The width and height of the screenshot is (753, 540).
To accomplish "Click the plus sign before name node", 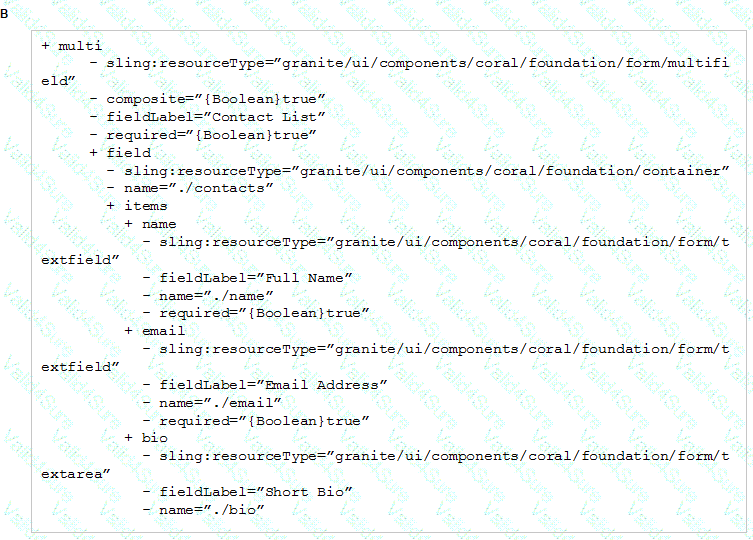I will (129, 224).
